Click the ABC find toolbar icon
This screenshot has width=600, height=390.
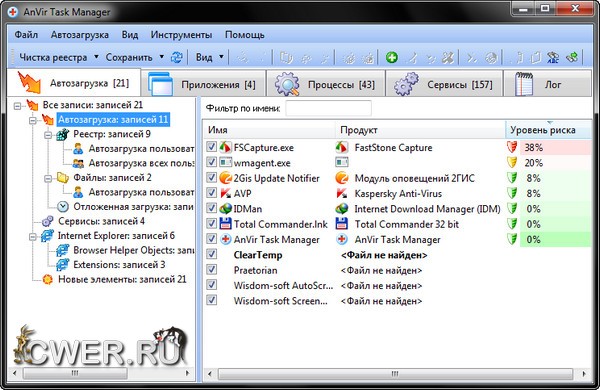[x=553, y=57]
